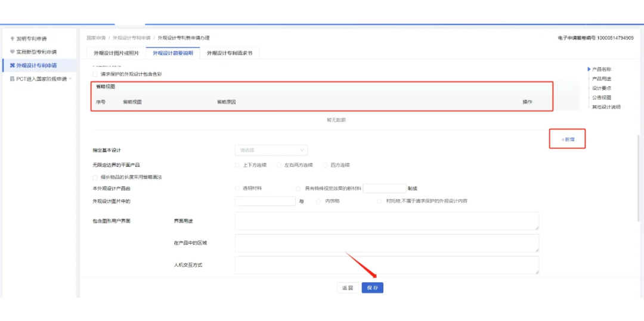The image size is (644, 321).
Task: Click the blue 保存 button
Action: (373, 288)
